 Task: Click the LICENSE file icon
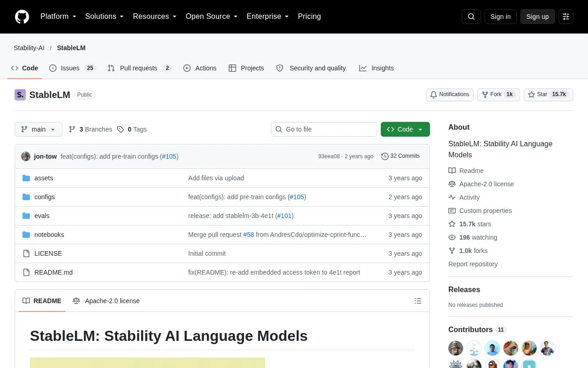[x=26, y=253]
